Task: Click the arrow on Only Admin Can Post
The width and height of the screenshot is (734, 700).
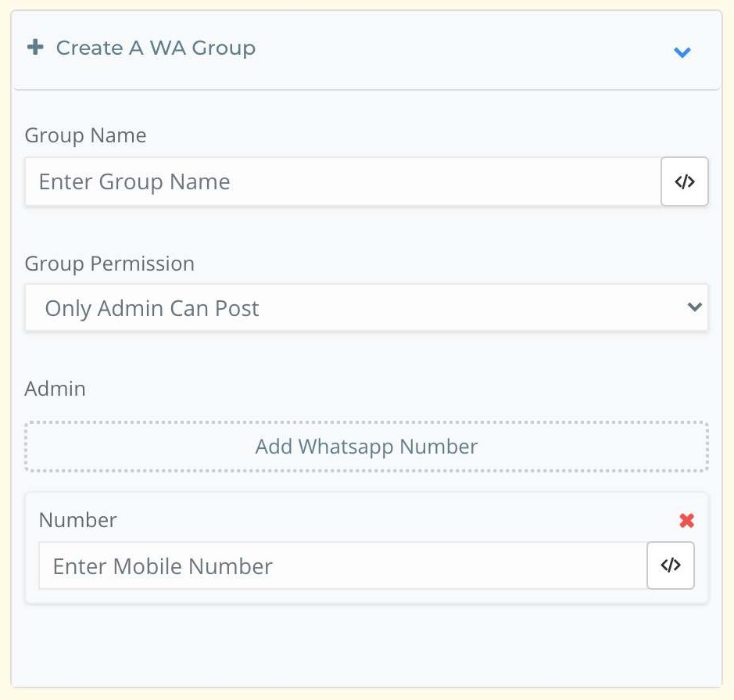Action: point(694,307)
